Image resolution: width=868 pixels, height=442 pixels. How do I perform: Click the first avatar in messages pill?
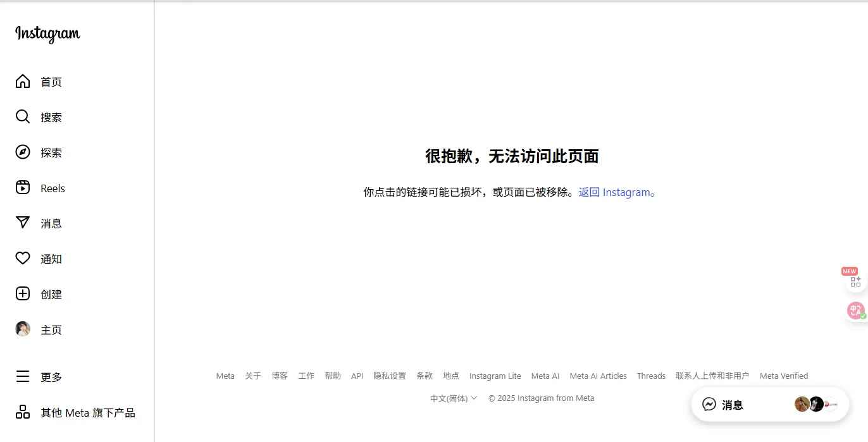802,404
